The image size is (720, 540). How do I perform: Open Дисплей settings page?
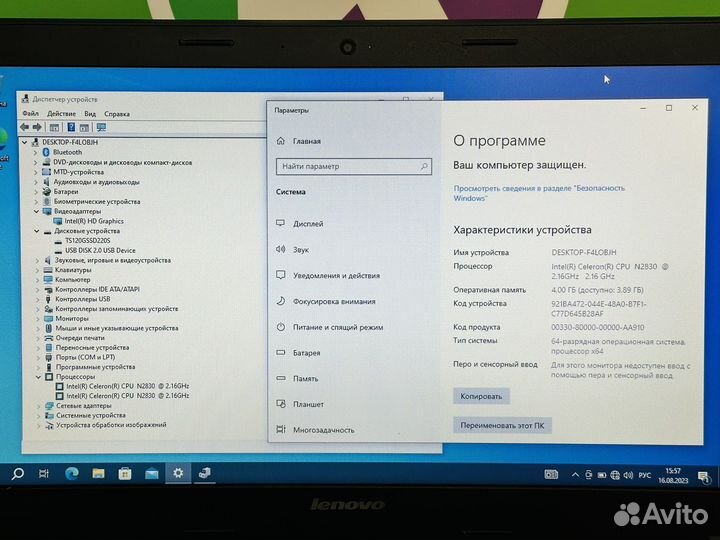click(x=300, y=224)
